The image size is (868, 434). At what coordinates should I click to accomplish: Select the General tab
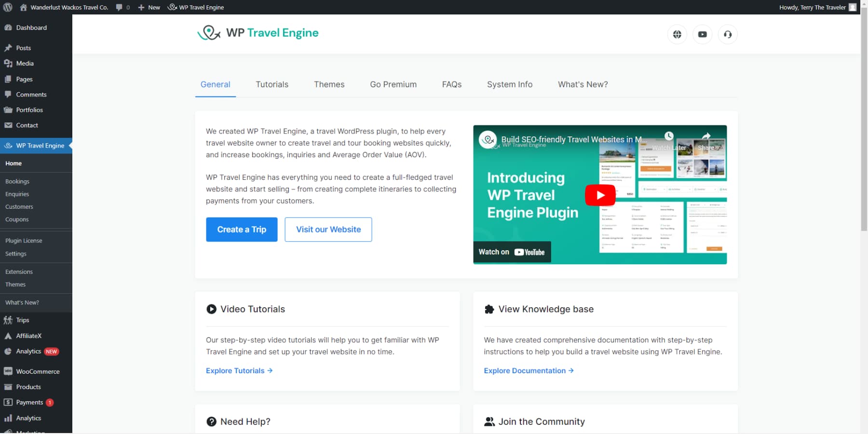(x=216, y=84)
